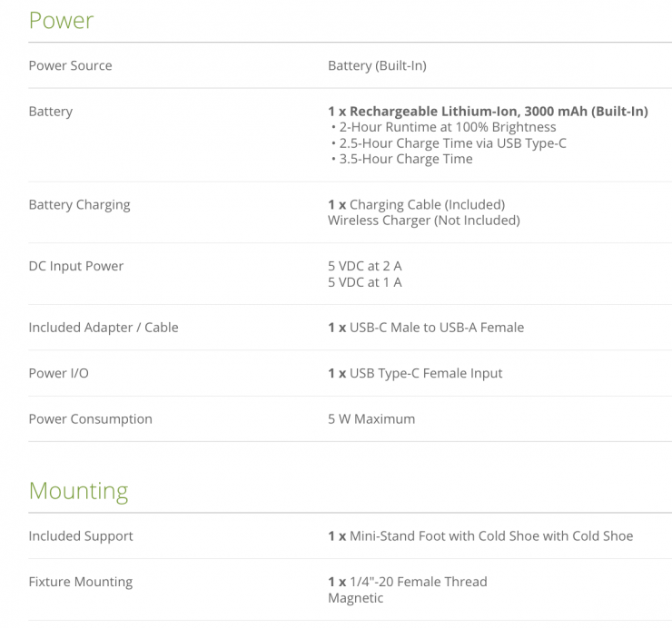
Task: Click the "USB-C Male to USB-A Female" text
Action: tap(437, 328)
